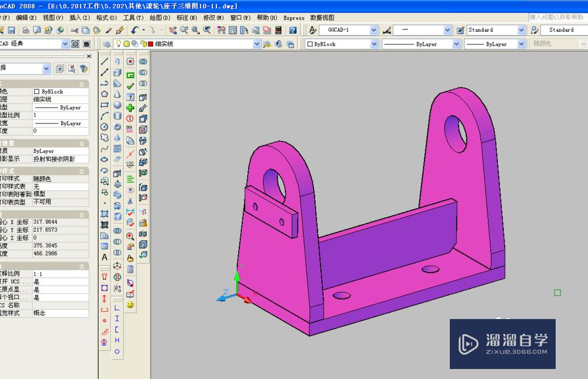
Task: Click the Polygon tool in draw toolbar
Action: 105,94
